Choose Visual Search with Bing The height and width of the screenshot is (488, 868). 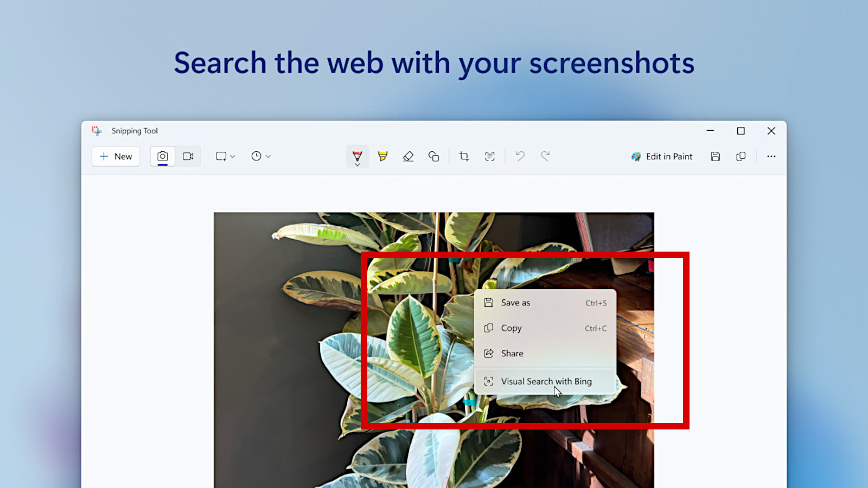[545, 381]
